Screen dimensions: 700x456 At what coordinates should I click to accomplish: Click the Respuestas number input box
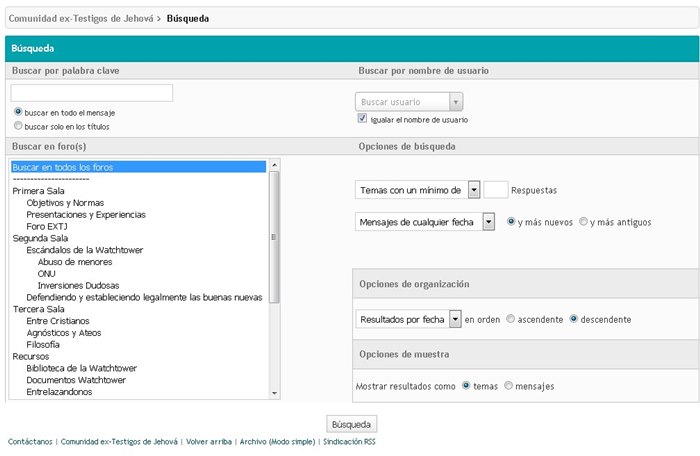tap(495, 190)
